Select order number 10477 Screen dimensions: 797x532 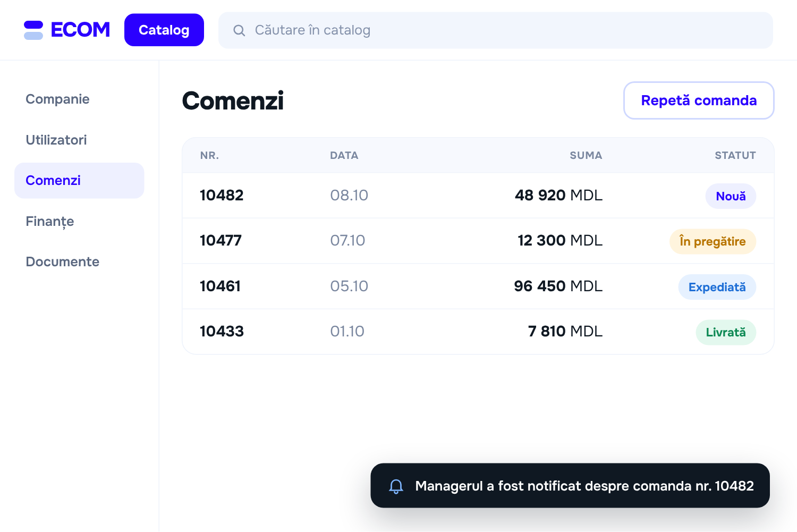[x=221, y=241]
